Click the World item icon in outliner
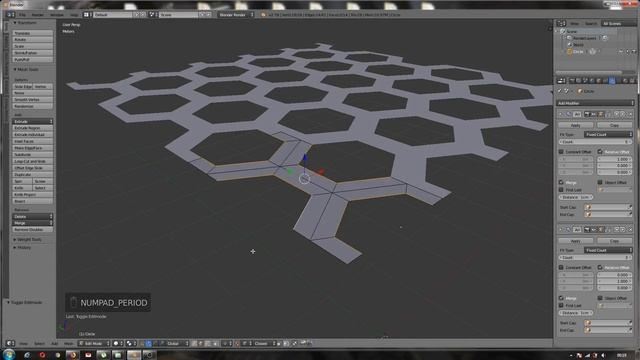The image size is (640, 360). (570, 45)
